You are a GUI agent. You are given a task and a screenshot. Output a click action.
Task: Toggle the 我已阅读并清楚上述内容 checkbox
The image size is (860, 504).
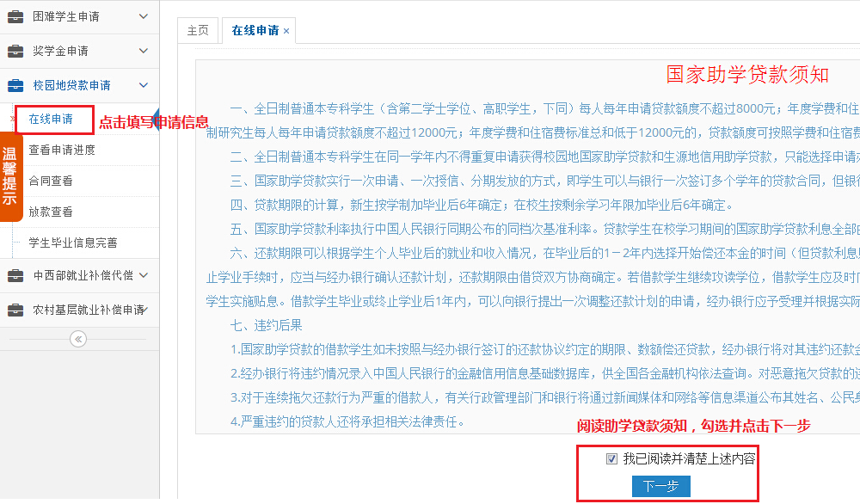click(x=611, y=459)
